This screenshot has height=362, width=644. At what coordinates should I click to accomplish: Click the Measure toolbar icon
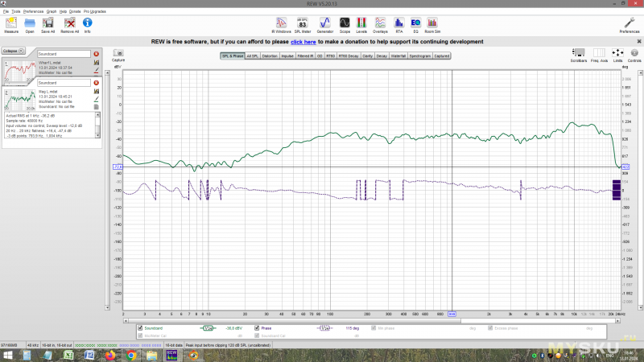pos(11,23)
